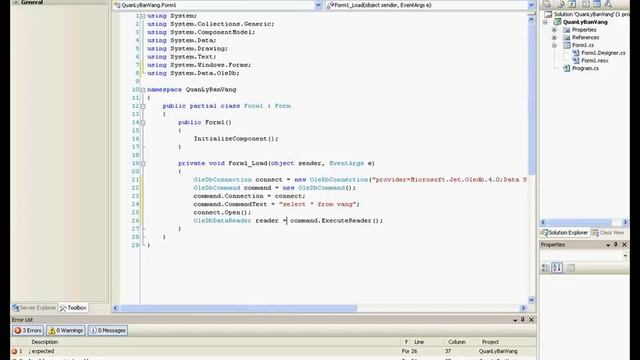
Task: Toggle the 3 Errors filter button
Action: coord(28,331)
